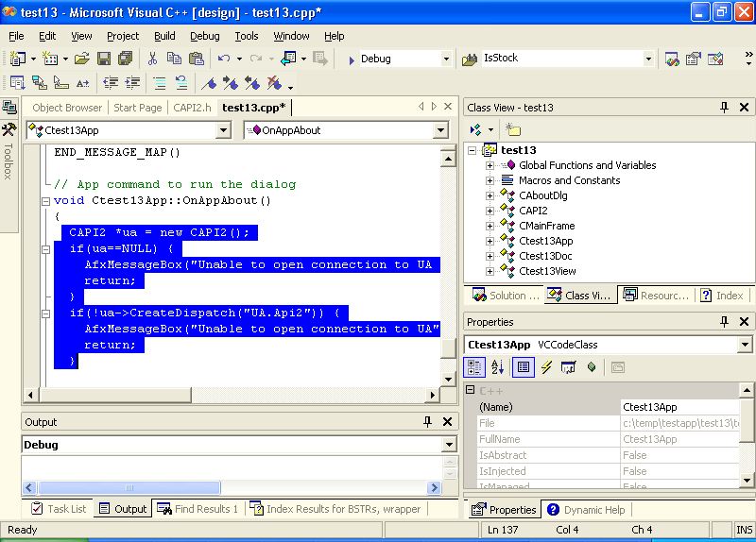Toggle auto-hide pin on Properties panel
756x542 pixels.
724,322
